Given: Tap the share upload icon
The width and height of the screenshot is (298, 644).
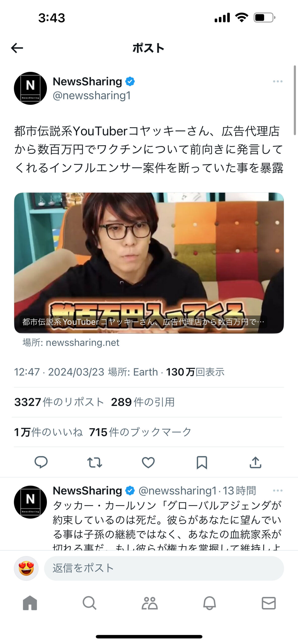Looking at the screenshot, I should coord(255,462).
